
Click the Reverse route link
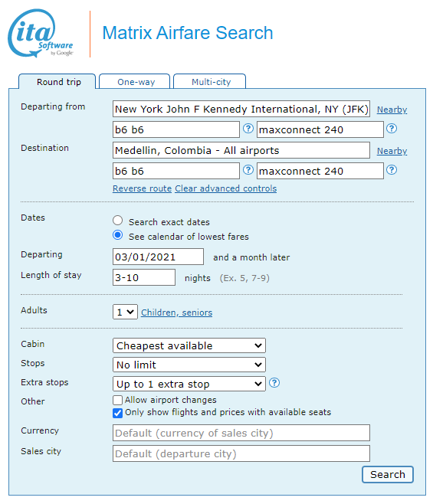(x=143, y=188)
